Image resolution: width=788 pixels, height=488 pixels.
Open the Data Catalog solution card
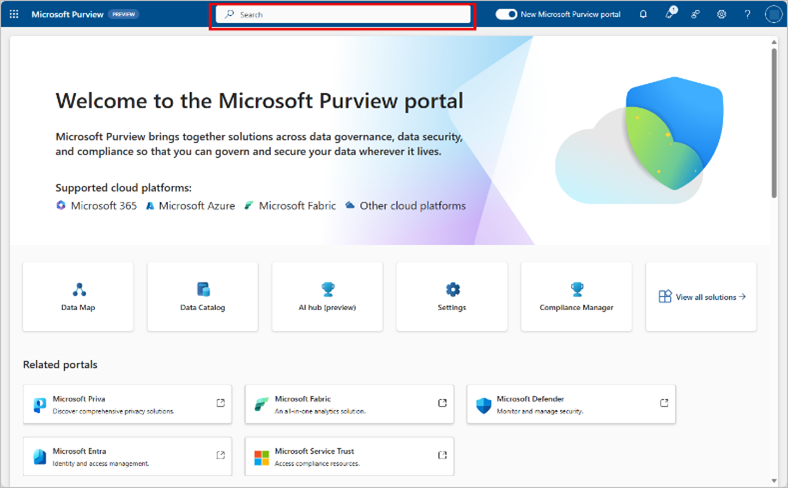coord(202,297)
